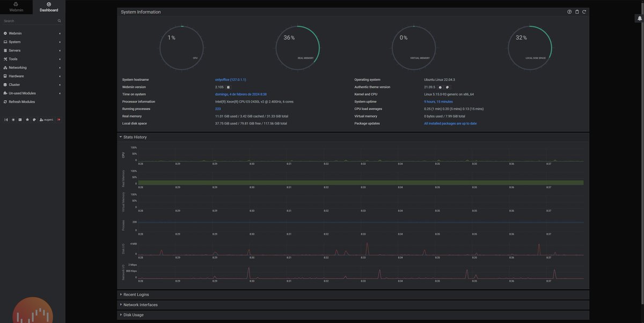Open the notifications bell
This screenshot has width=644, height=323.
639,18
